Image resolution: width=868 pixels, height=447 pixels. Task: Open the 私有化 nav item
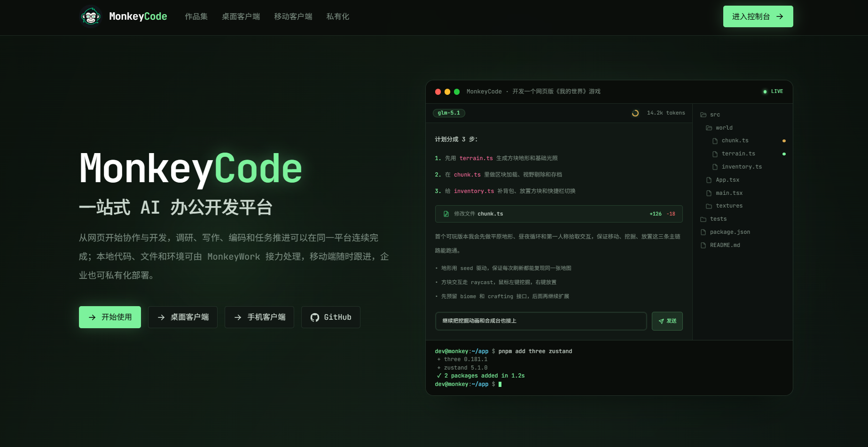tap(337, 16)
